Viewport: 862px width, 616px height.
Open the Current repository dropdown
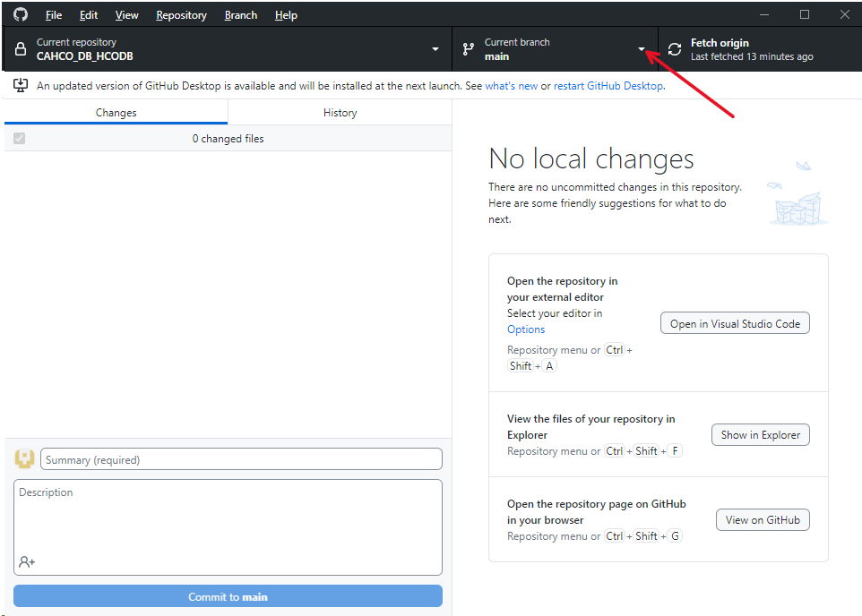[x=435, y=48]
